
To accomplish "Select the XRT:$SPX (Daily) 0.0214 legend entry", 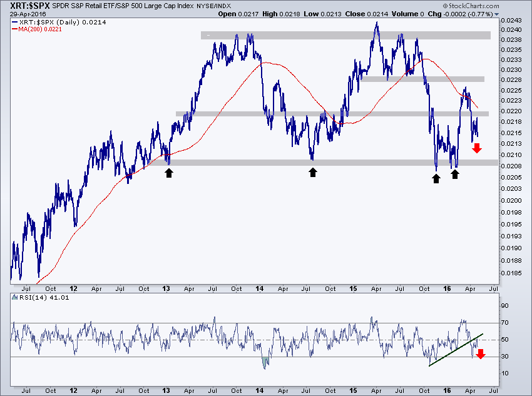I will (x=59, y=22).
